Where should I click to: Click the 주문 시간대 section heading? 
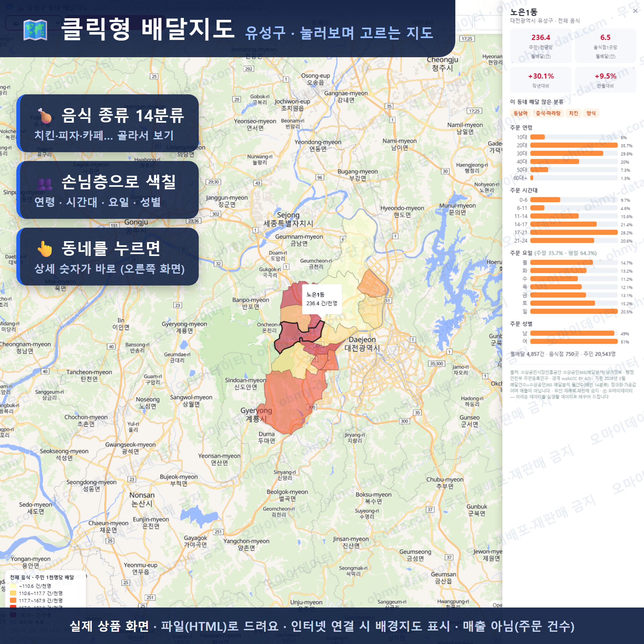coord(524,190)
